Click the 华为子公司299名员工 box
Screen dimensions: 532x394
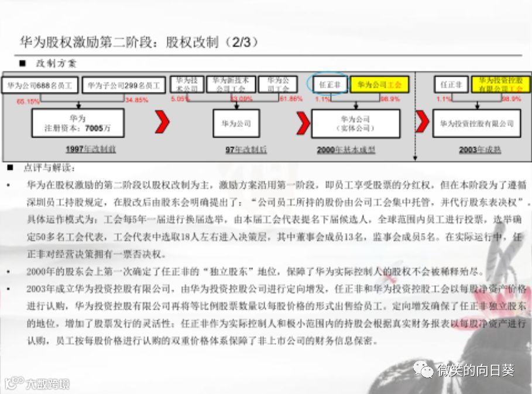tap(123, 85)
